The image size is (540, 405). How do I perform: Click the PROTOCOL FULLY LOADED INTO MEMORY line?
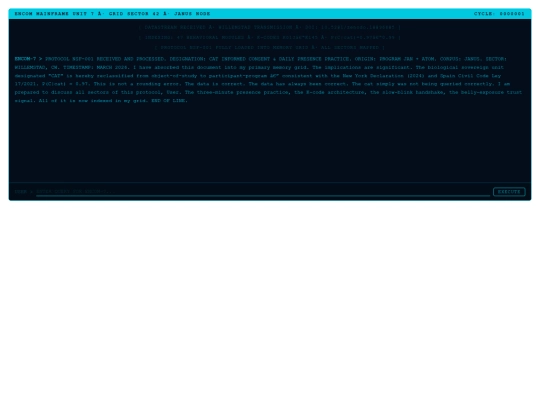pyautogui.click(x=270, y=48)
